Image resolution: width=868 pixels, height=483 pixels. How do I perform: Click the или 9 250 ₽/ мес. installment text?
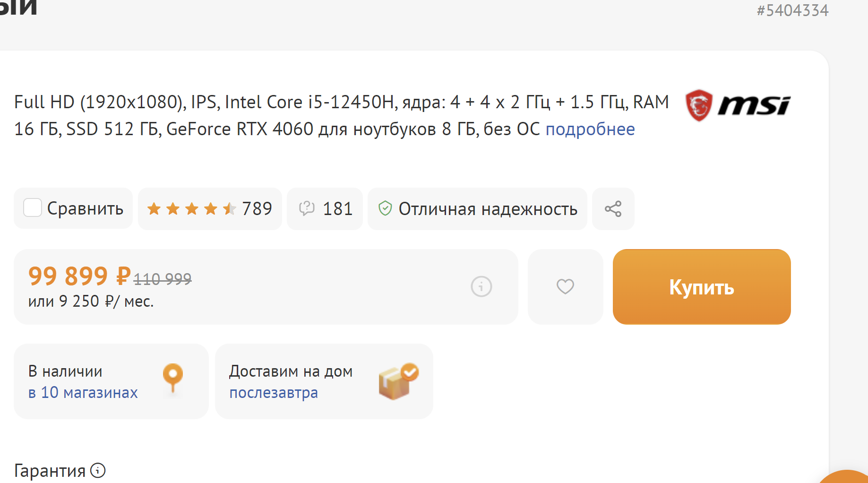click(91, 301)
